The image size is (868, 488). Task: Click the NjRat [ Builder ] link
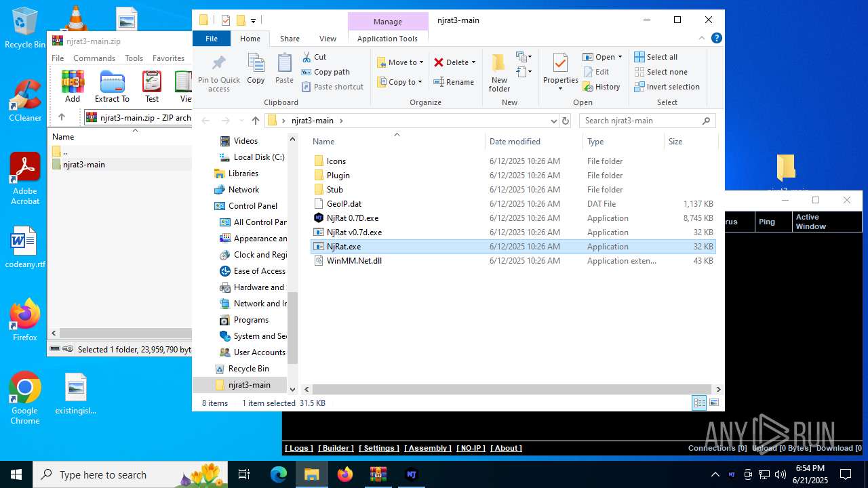click(x=336, y=448)
